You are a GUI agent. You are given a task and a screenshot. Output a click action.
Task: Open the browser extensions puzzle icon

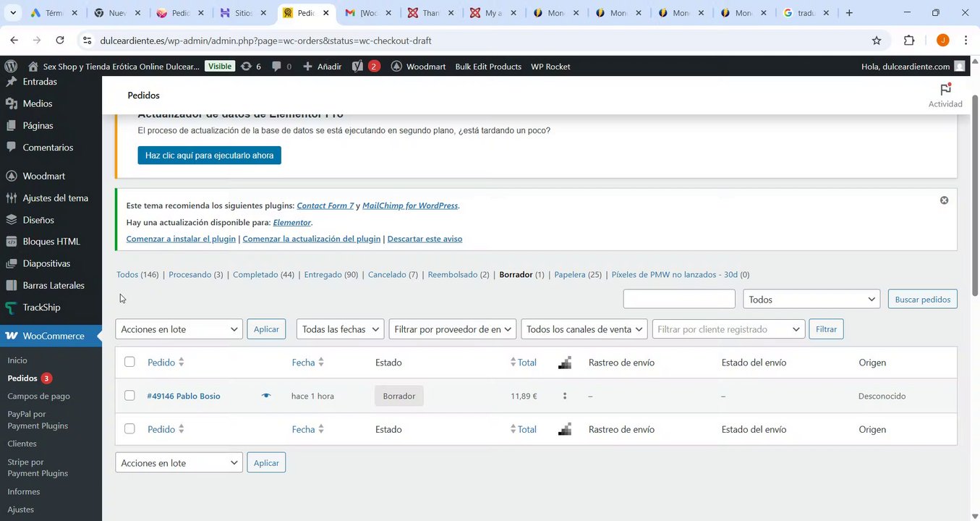coord(909,41)
